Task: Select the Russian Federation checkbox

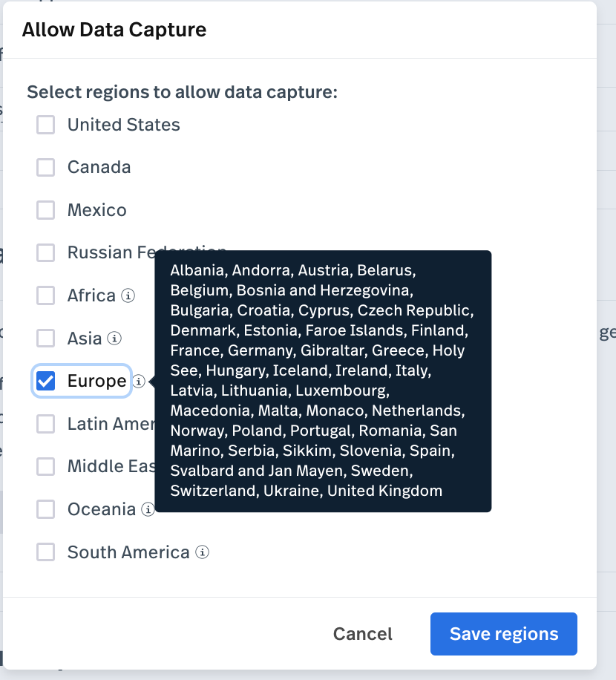Action: click(45, 253)
